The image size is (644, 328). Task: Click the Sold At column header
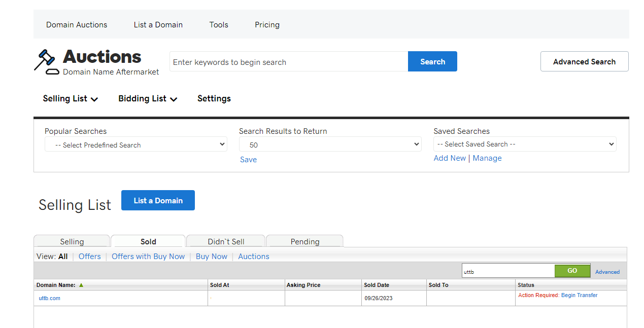220,285
